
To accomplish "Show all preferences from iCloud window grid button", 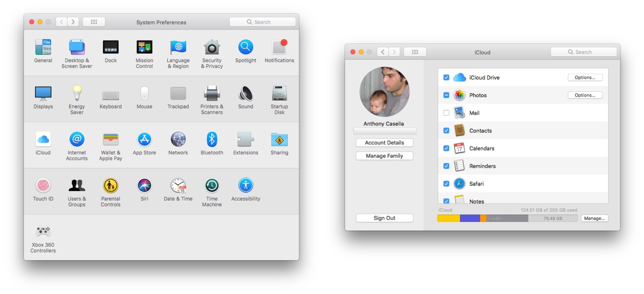I will pos(415,52).
